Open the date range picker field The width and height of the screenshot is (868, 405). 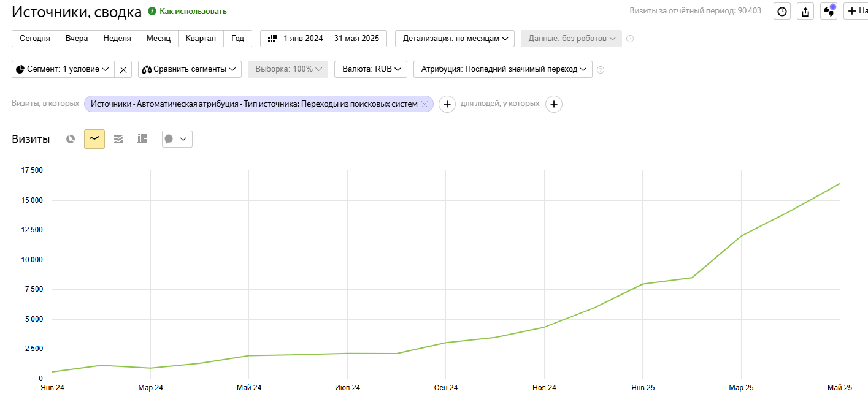click(323, 39)
